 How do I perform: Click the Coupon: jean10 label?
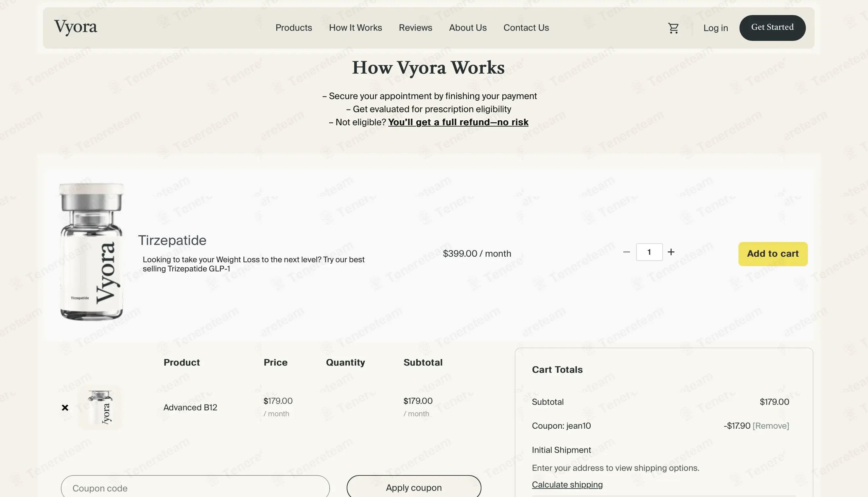pos(561,426)
